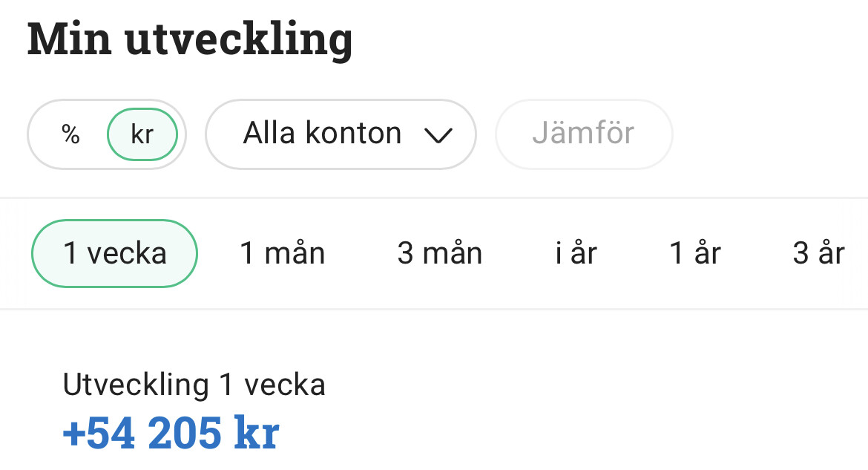Click the word Jämför in the greyed pill

(x=583, y=134)
